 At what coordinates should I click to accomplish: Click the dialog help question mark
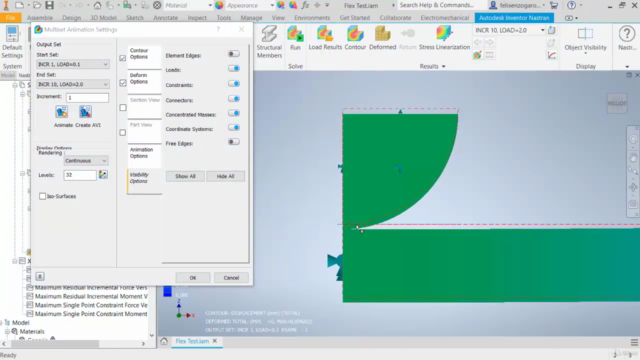pos(218,29)
